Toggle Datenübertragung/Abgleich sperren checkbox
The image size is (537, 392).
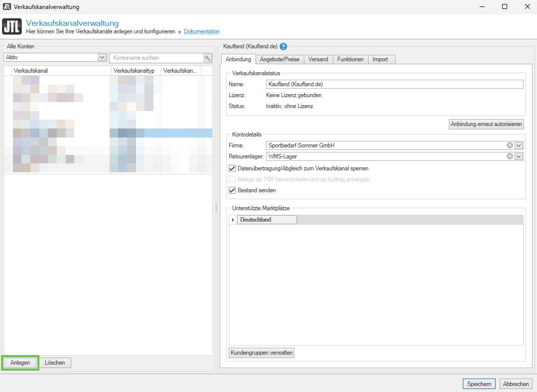pos(232,168)
